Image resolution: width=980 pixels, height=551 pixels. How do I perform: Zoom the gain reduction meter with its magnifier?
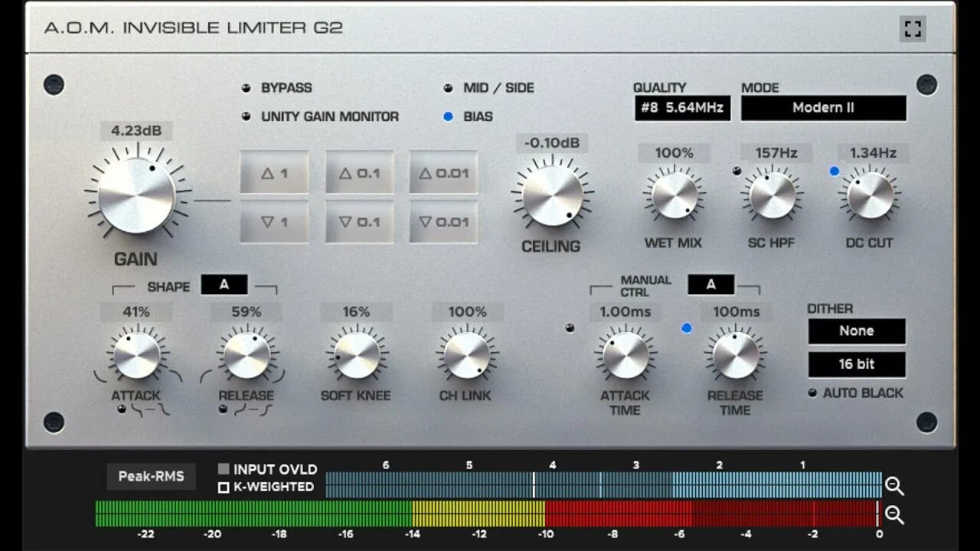[894, 485]
